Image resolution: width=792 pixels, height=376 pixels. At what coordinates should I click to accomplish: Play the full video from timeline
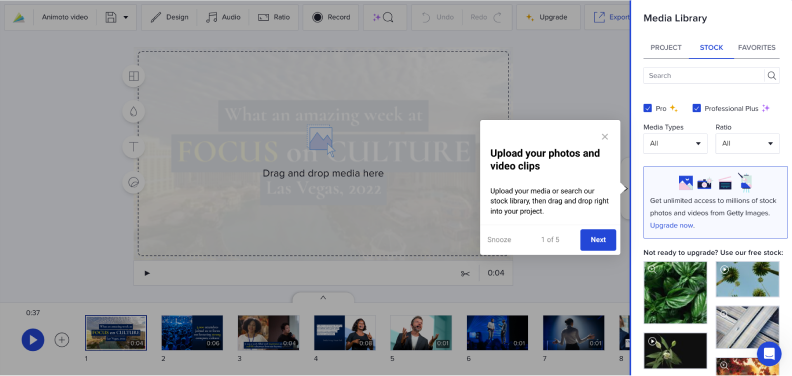(33, 340)
